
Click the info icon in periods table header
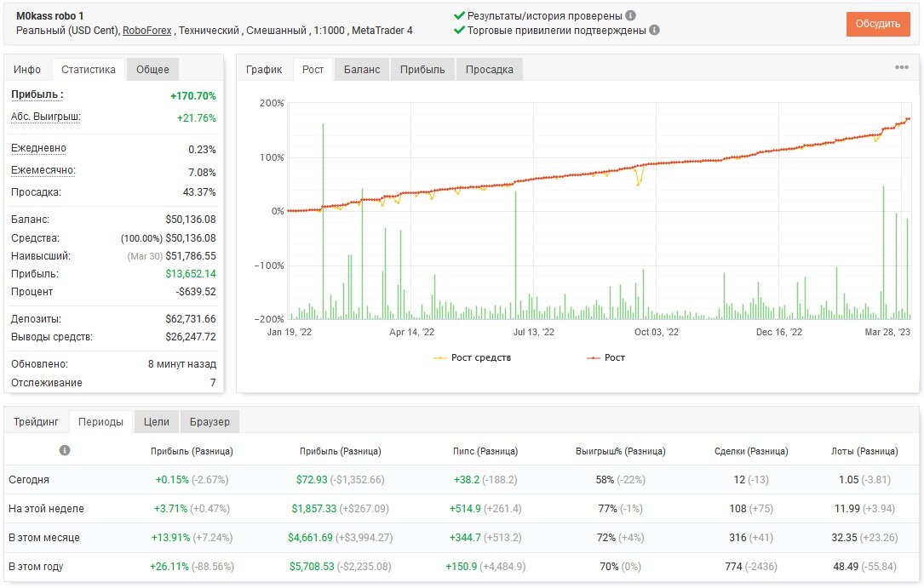click(65, 450)
